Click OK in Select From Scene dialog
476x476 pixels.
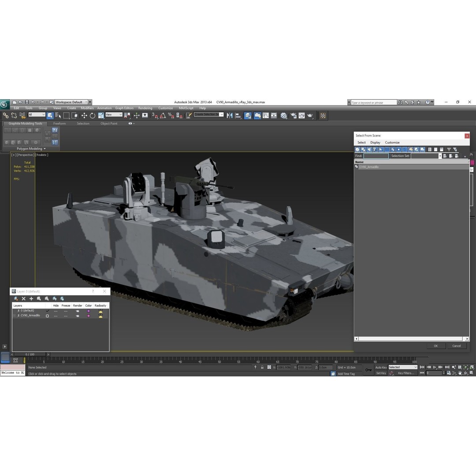[435, 346]
